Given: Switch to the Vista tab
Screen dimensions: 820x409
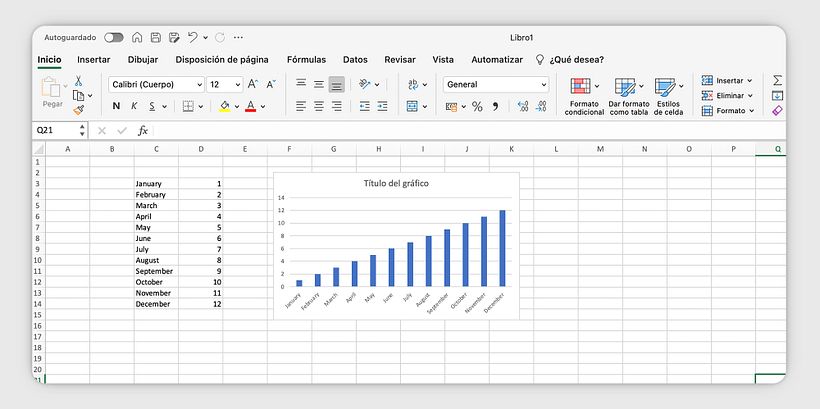Looking at the screenshot, I should click(443, 60).
